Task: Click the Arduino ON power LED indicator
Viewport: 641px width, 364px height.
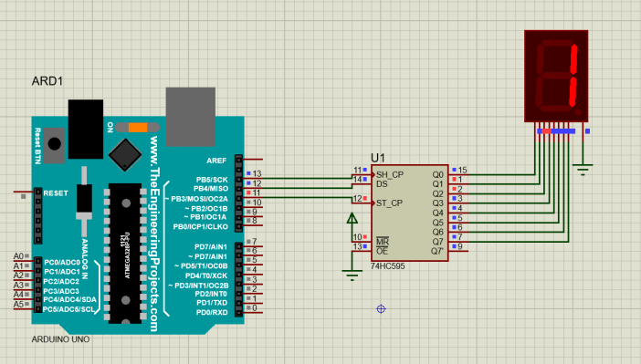Action: (x=137, y=127)
